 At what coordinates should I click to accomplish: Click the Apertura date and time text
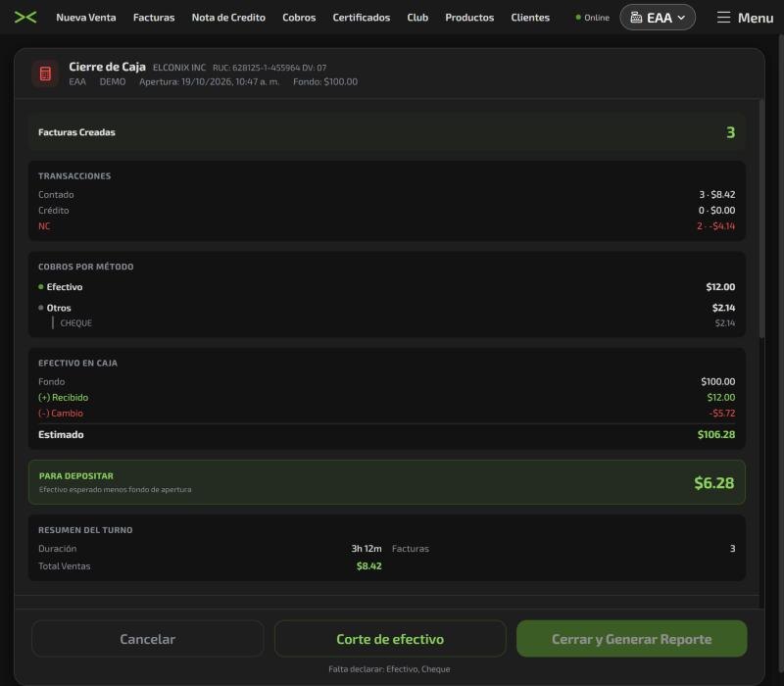pyautogui.click(x=210, y=81)
